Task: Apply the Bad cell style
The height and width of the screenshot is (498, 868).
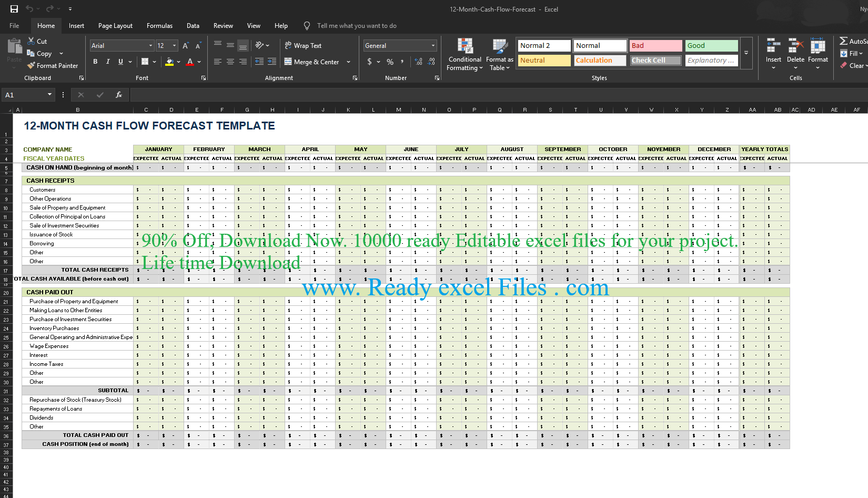Action: (655, 46)
